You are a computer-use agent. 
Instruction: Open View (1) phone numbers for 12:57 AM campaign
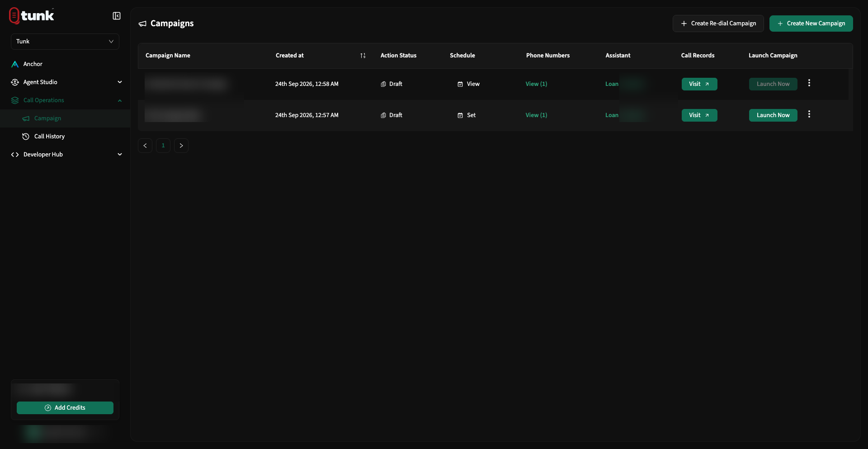pos(536,115)
